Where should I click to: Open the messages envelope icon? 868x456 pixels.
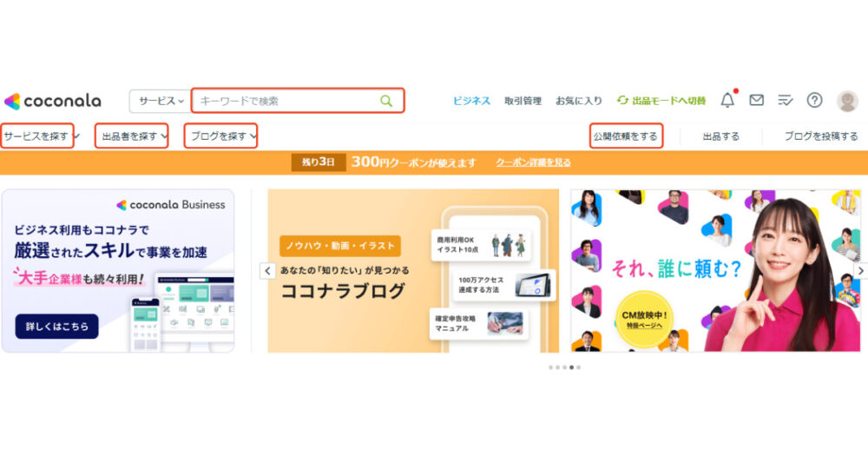[756, 100]
